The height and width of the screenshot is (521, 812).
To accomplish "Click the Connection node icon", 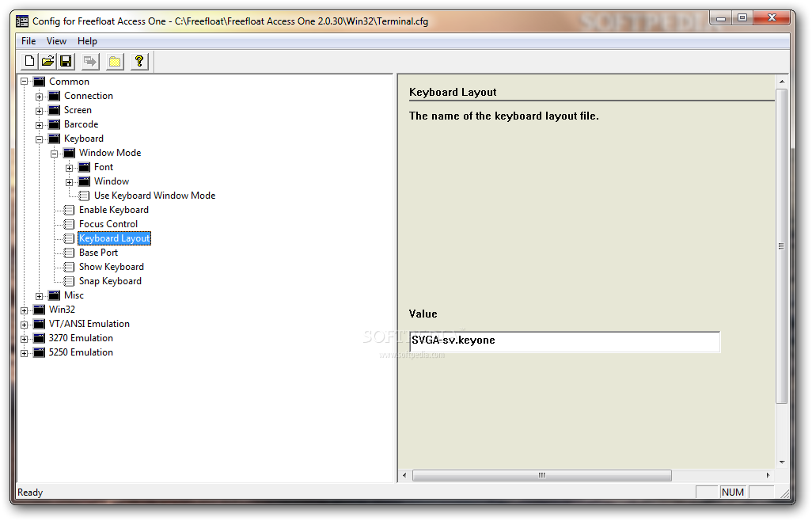I will pyautogui.click(x=55, y=96).
